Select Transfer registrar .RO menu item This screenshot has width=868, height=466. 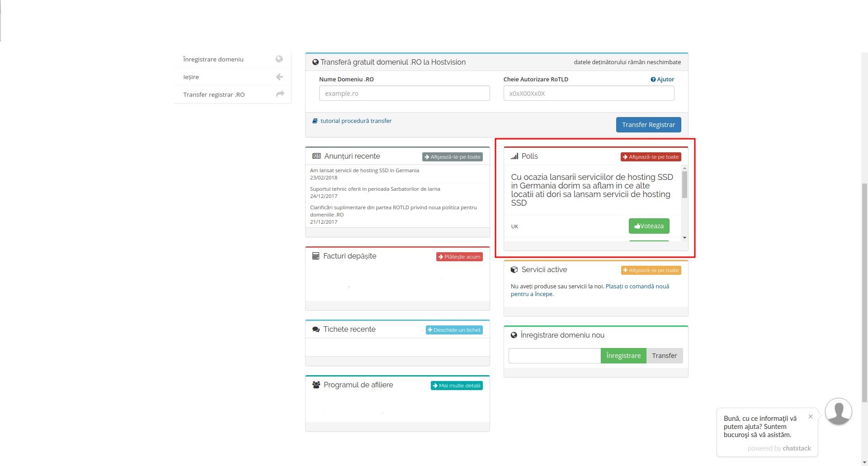click(214, 94)
